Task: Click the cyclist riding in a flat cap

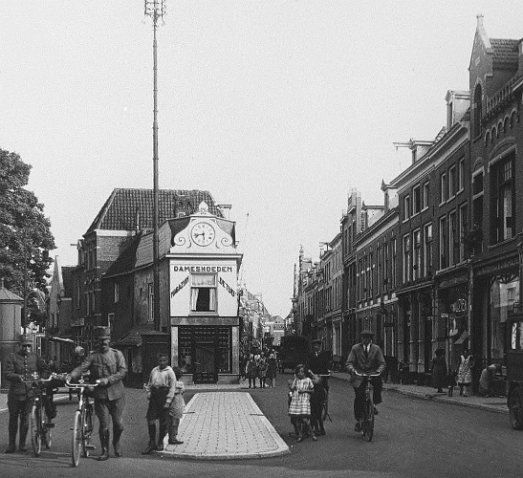Action: 366,384
